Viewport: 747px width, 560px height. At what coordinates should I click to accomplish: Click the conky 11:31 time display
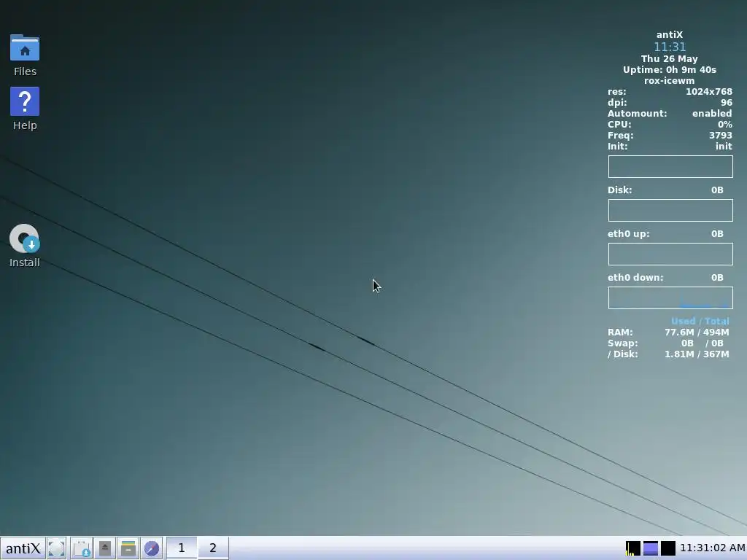tap(670, 47)
